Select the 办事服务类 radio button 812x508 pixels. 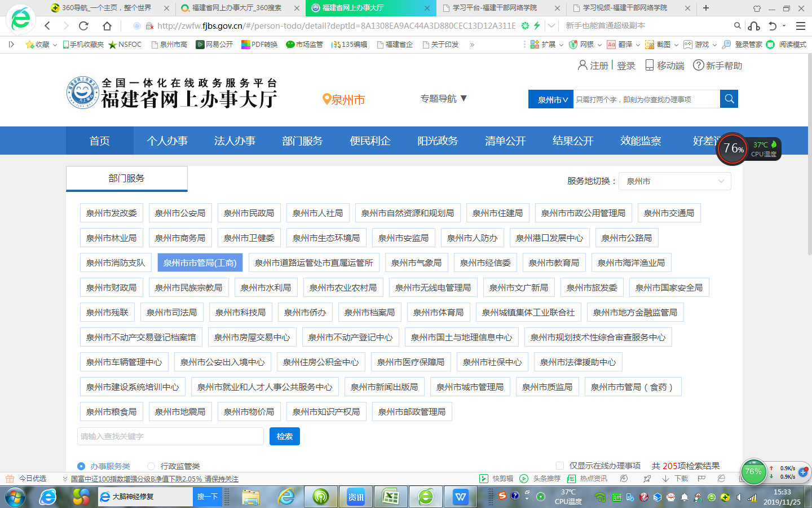coord(81,466)
